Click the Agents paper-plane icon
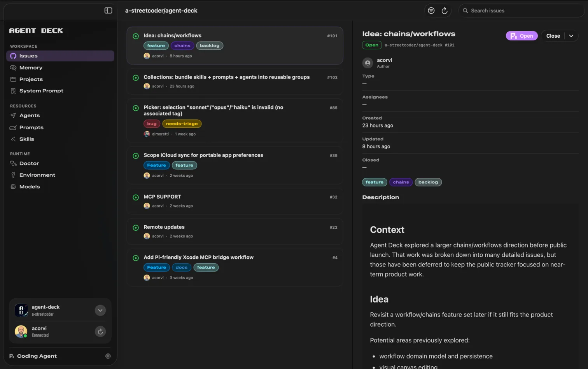Screen dimensions: 588x369 pos(13,116)
